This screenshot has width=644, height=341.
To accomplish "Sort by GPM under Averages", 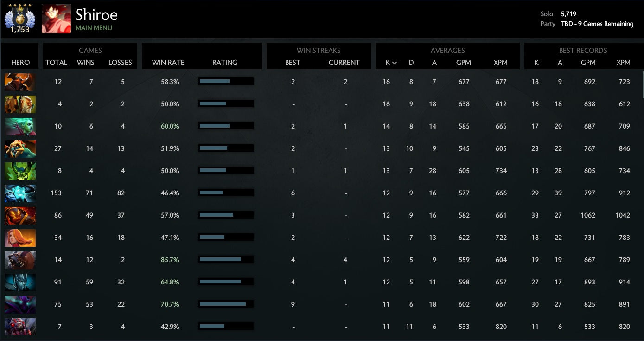I will (463, 63).
